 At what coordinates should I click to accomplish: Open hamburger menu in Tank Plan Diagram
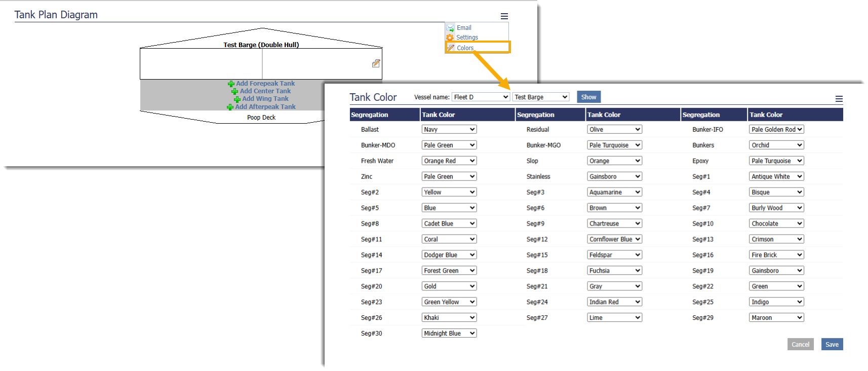click(504, 16)
